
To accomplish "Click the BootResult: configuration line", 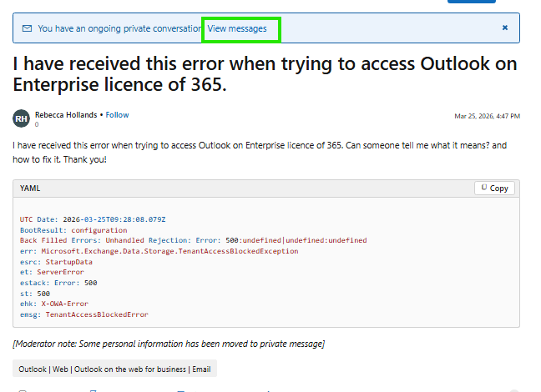I will click(x=73, y=230).
